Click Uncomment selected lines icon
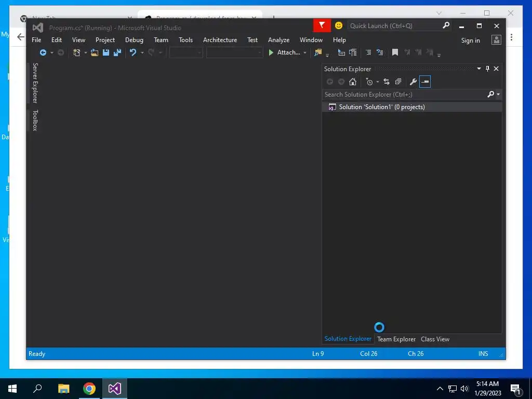 pyautogui.click(x=380, y=52)
